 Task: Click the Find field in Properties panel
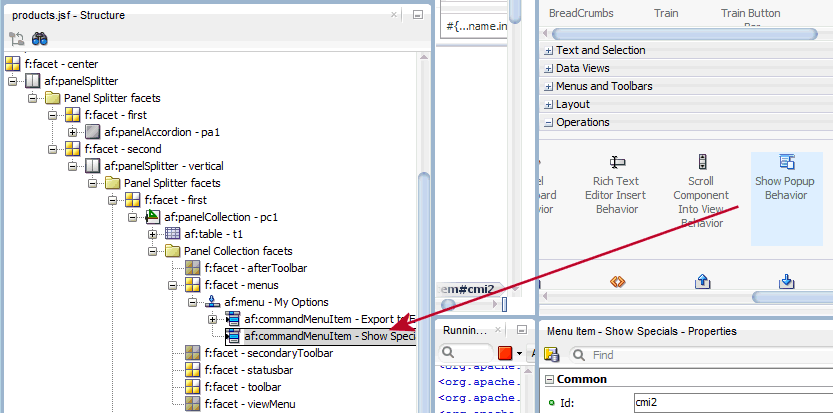click(701, 355)
